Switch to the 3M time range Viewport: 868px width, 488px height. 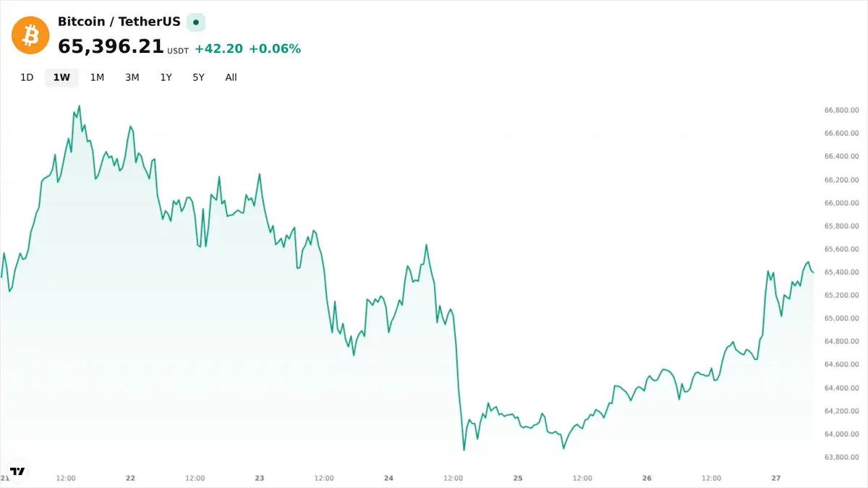(132, 77)
